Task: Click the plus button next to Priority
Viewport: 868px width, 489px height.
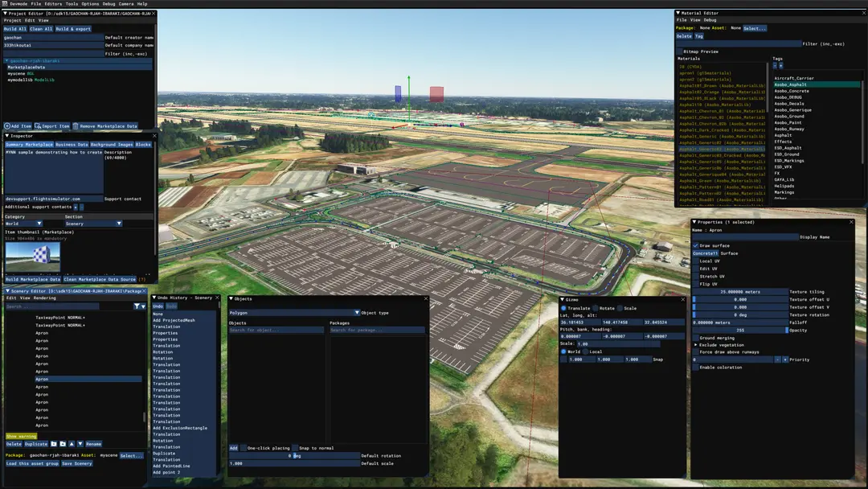Action: [x=784, y=360]
